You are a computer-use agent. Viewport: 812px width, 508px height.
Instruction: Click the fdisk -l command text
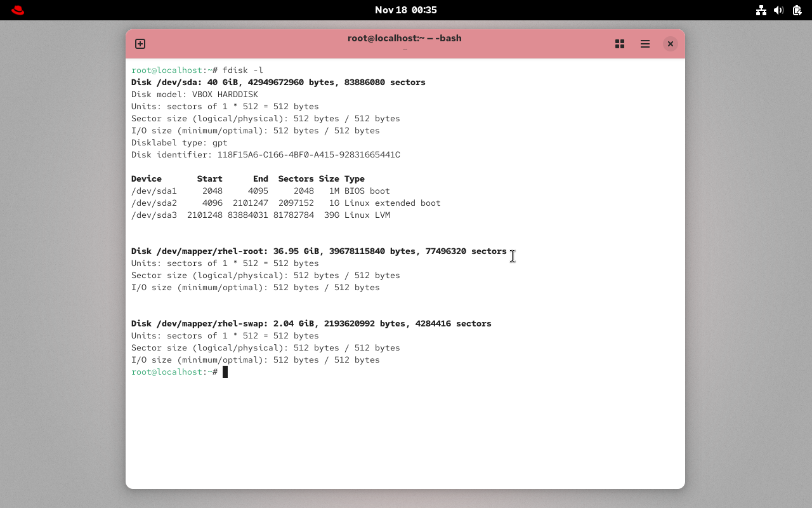(x=242, y=70)
